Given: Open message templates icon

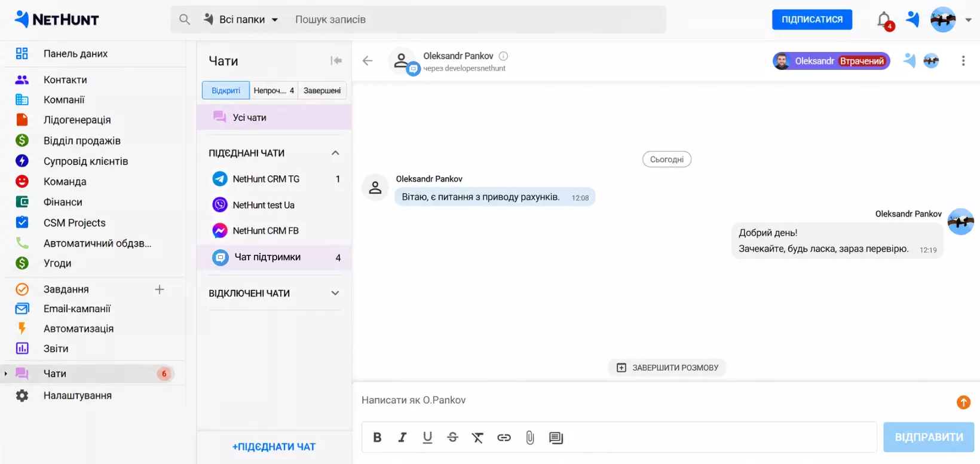Looking at the screenshot, I should click(556, 438).
